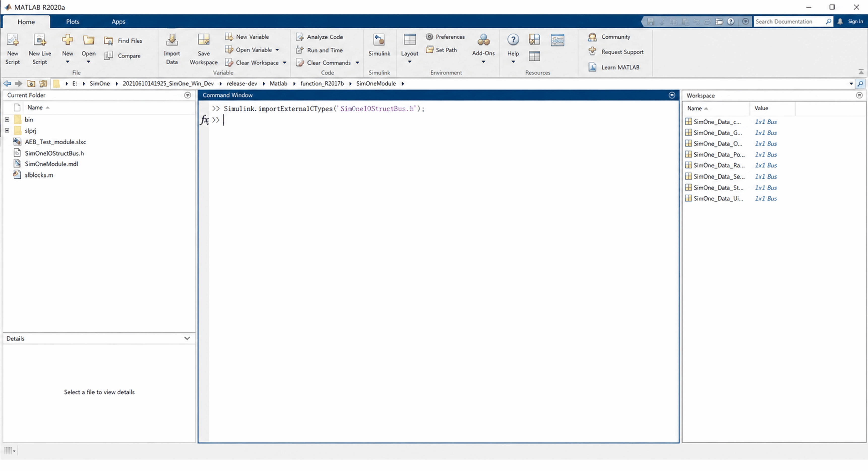Click the quick access Help icon
Viewport: 868px width, 471px height.
[x=731, y=22]
